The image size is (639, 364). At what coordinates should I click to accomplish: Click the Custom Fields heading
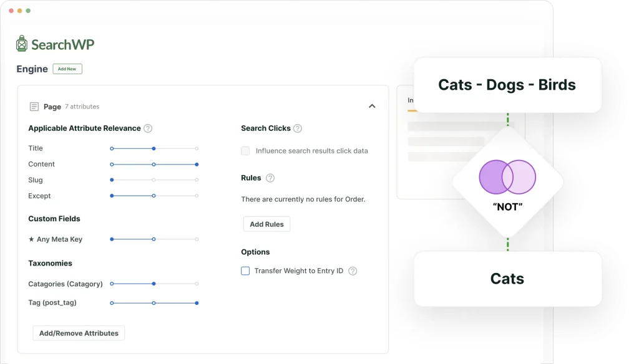pyautogui.click(x=54, y=219)
